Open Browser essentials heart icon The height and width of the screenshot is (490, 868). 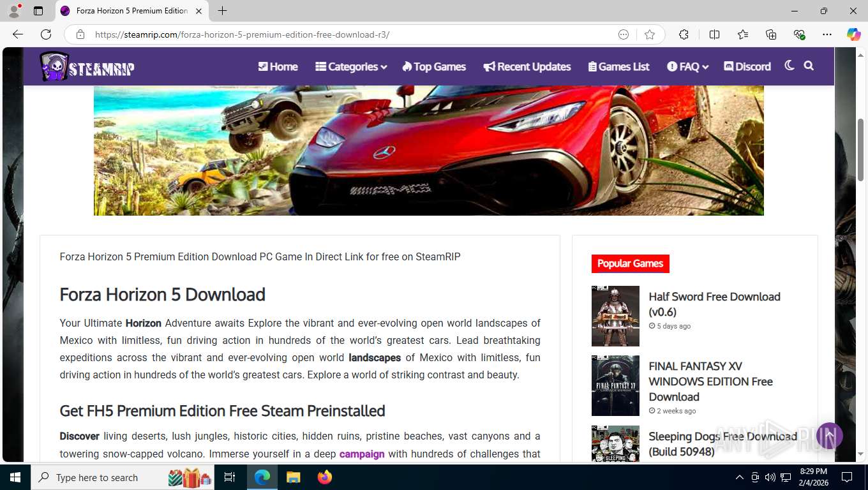click(x=799, y=34)
